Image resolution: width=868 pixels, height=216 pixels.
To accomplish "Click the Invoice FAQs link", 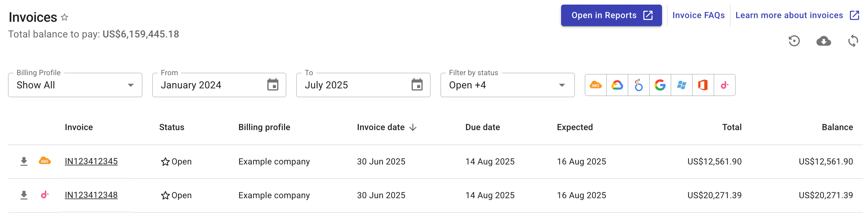I will click(699, 15).
